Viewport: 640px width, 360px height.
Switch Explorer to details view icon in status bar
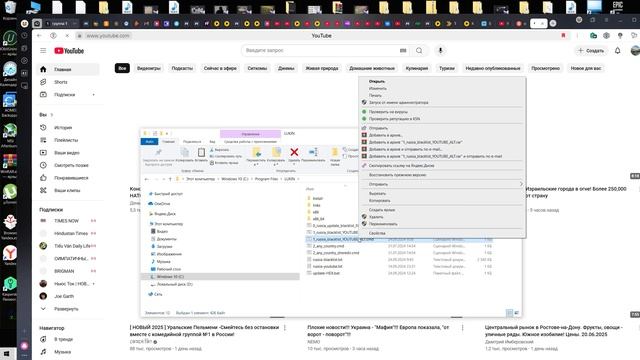[x=509, y=313]
